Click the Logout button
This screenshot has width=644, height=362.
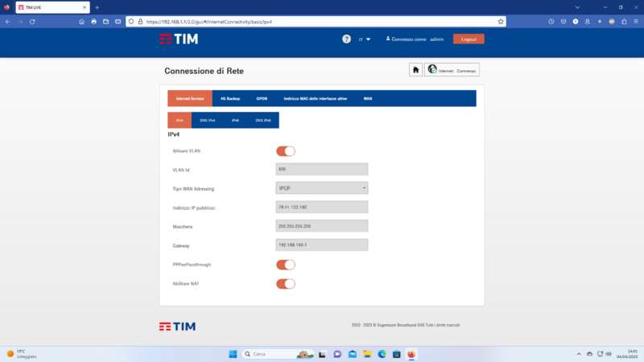tap(469, 39)
